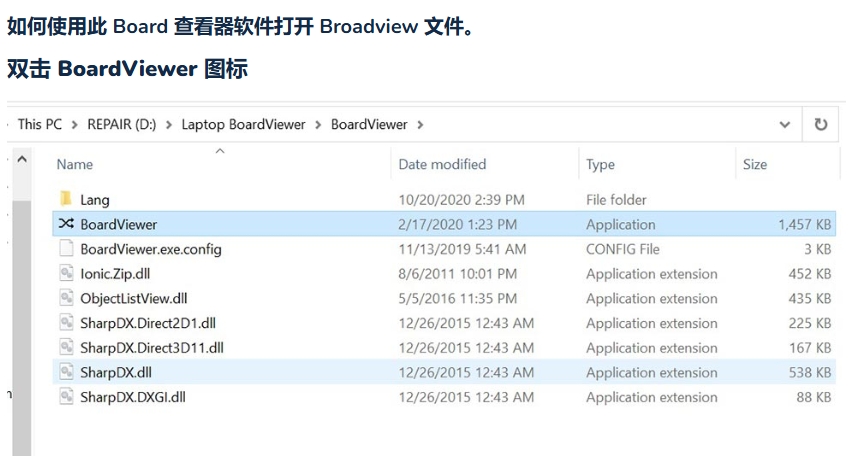Expand the chevron after the last BoardViewer breadcrumb
This screenshot has height=459, width=854.
[x=420, y=125]
